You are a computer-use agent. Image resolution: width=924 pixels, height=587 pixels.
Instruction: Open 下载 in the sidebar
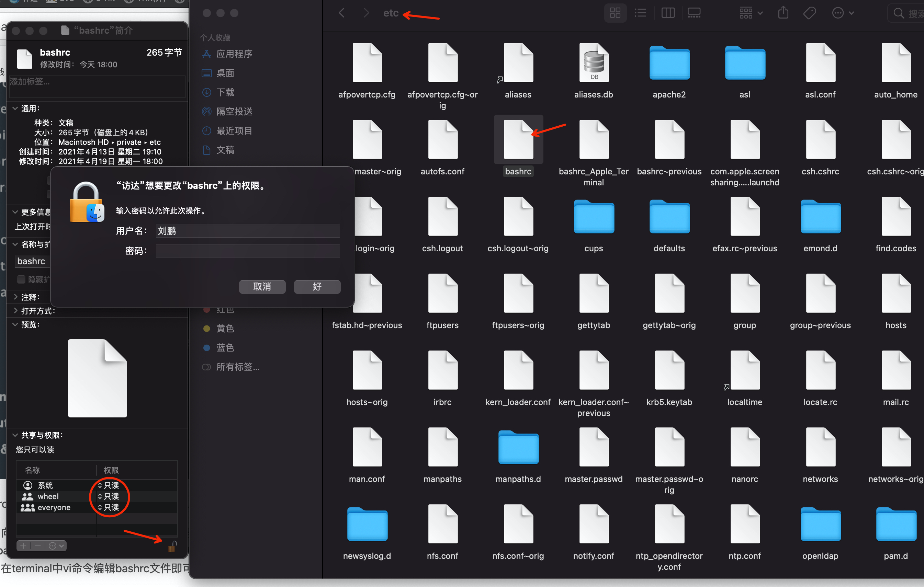[225, 92]
